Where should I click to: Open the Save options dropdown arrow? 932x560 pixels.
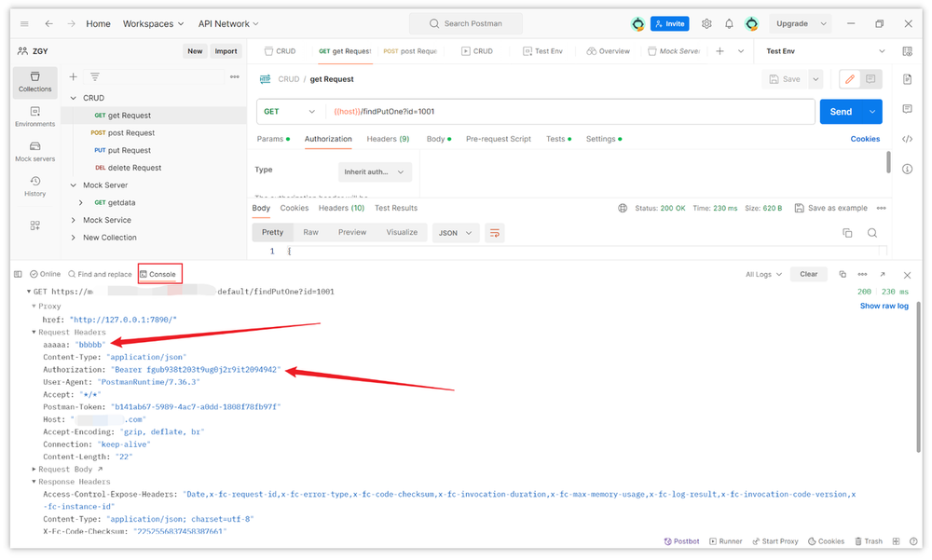click(815, 79)
